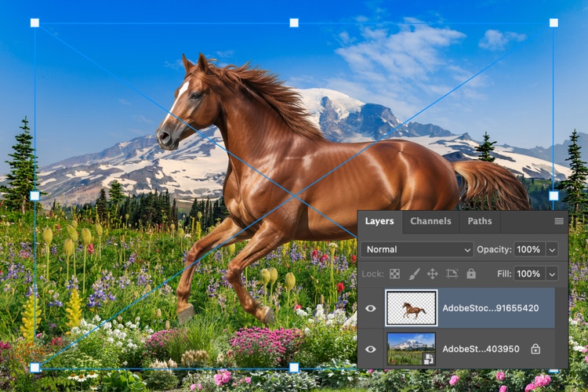Click the lock all padlock icon
Image resolution: width=588 pixels, height=392 pixels.
coord(471,274)
